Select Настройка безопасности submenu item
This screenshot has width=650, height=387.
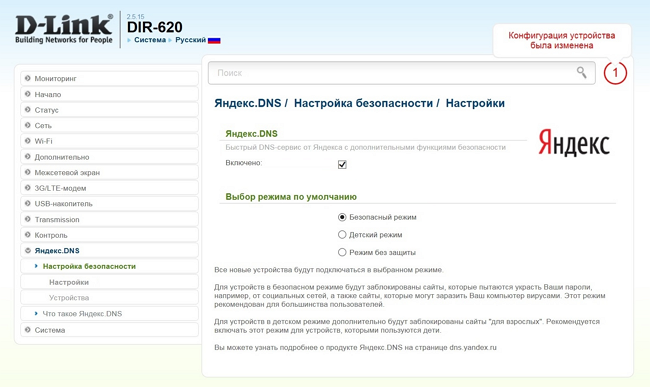point(109,266)
